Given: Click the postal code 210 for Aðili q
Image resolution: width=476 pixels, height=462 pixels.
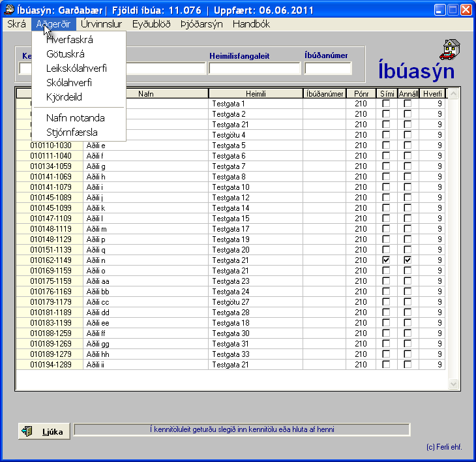Looking at the screenshot, I should pyautogui.click(x=361, y=250).
